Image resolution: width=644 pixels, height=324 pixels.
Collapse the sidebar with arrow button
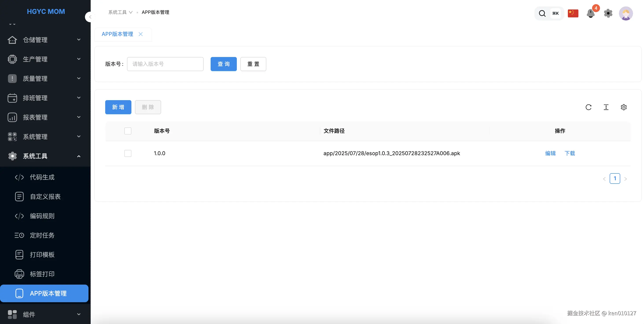tap(90, 17)
